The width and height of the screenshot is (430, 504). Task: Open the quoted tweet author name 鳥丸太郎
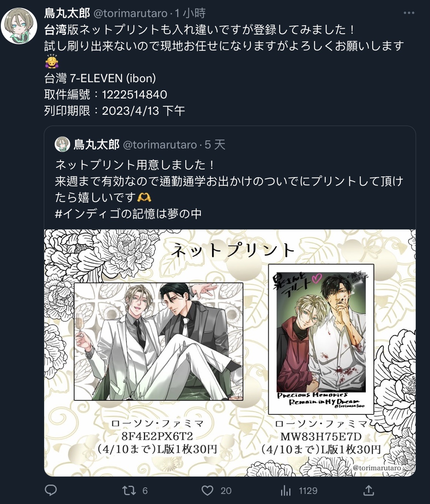tap(97, 145)
